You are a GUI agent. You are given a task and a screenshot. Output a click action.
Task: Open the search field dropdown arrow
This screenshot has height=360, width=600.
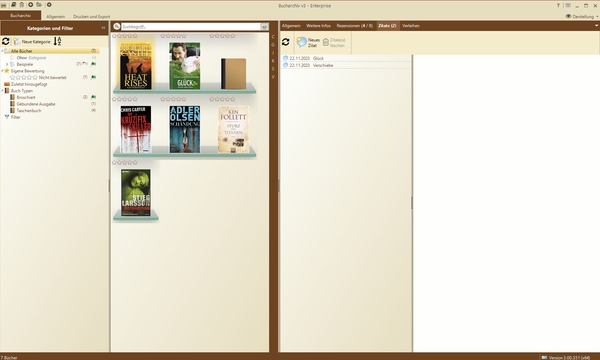pyautogui.click(x=264, y=27)
